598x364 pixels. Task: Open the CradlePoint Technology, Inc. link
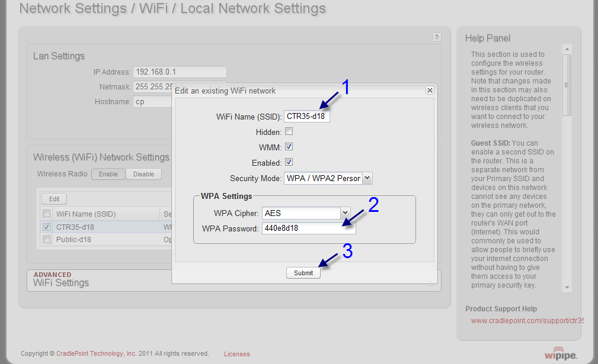[96, 354]
